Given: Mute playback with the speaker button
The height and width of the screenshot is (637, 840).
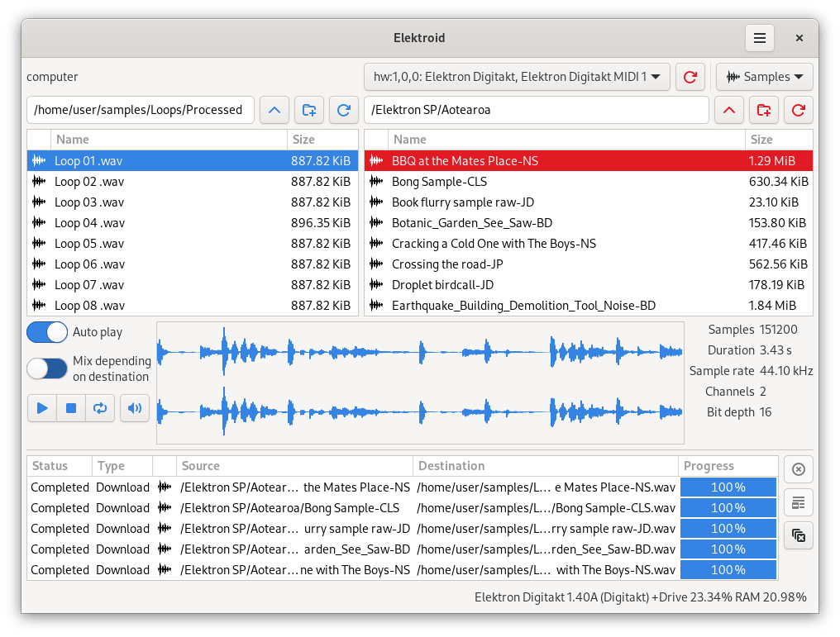Looking at the screenshot, I should point(135,407).
